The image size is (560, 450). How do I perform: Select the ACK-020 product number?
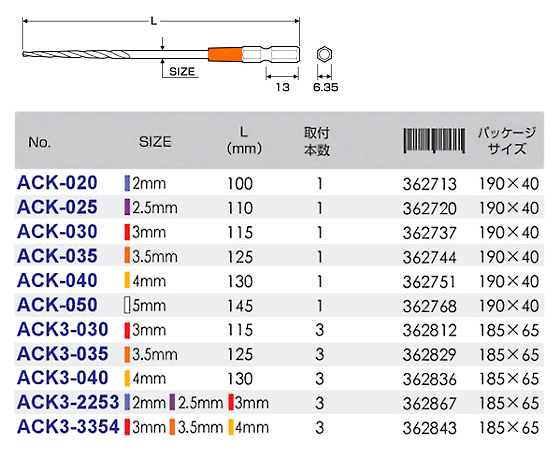pyautogui.click(x=57, y=183)
